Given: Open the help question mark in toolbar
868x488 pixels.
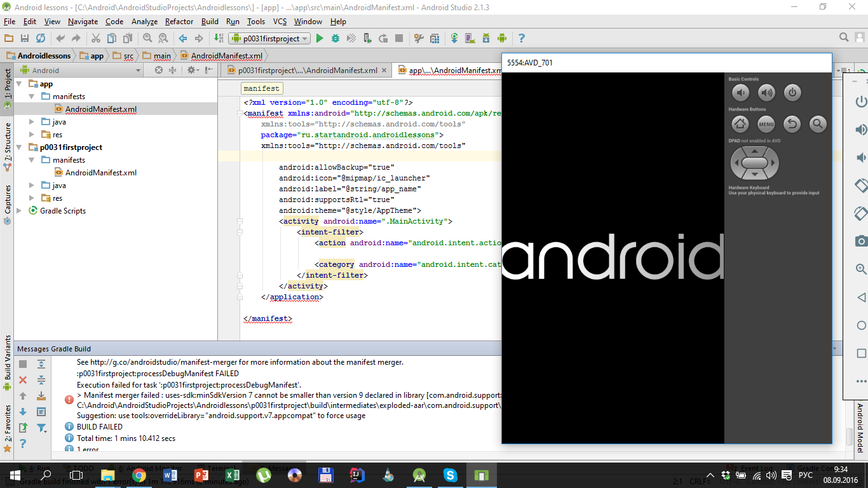Looking at the screenshot, I should click(x=522, y=38).
